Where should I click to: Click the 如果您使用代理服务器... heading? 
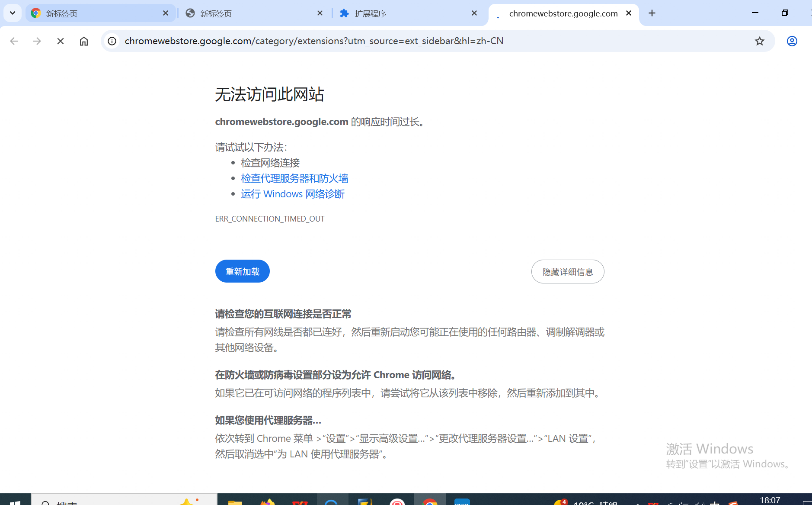coord(268,421)
